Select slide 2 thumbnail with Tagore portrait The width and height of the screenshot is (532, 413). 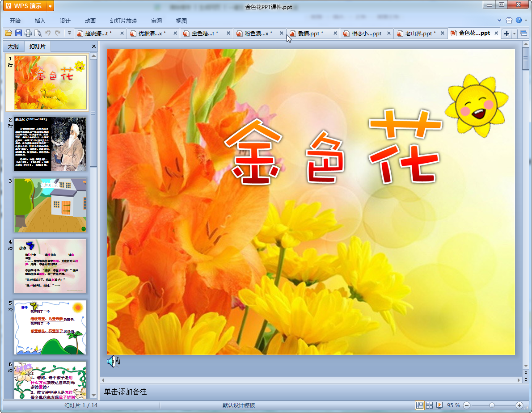click(50, 144)
